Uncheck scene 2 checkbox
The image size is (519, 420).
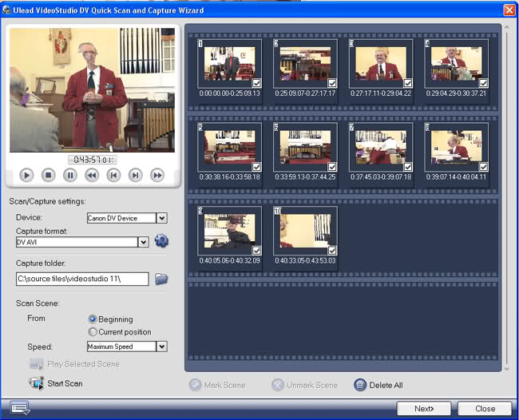332,83
